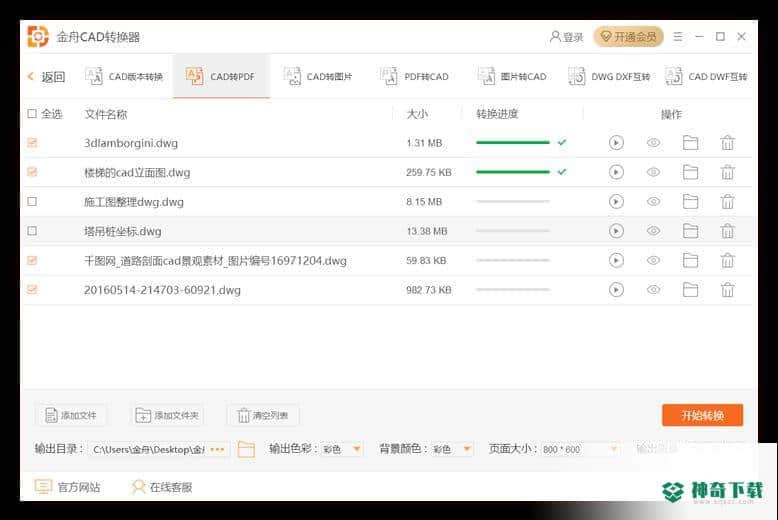778x520 pixels.
Task: Open the output path ellipsis options
Action: pyautogui.click(x=217, y=449)
